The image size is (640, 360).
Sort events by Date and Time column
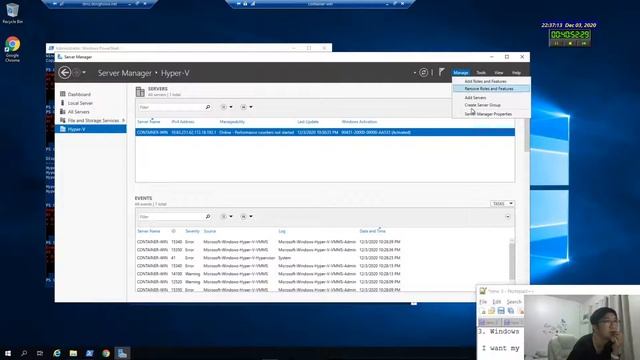pos(372,231)
